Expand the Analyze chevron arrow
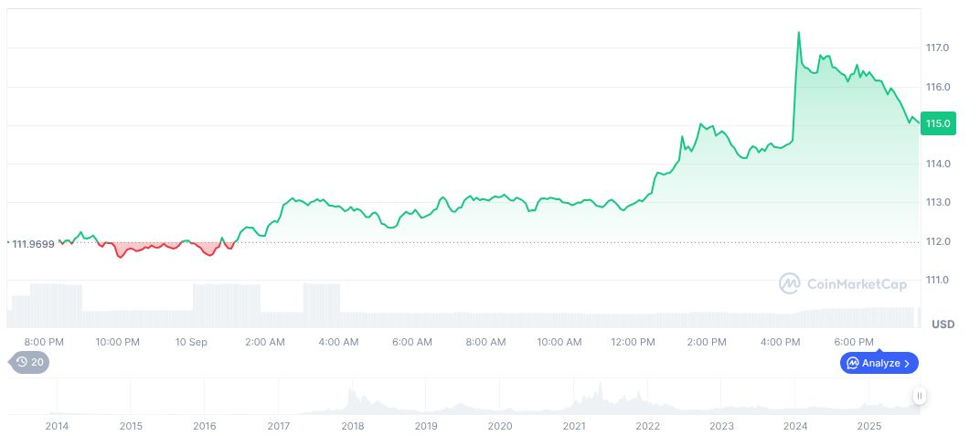This screenshot has height=436, width=980. [x=907, y=363]
